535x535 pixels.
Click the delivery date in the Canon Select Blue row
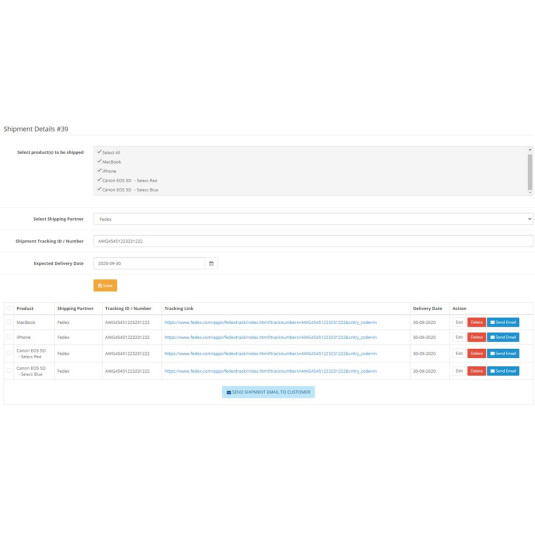[x=424, y=371]
